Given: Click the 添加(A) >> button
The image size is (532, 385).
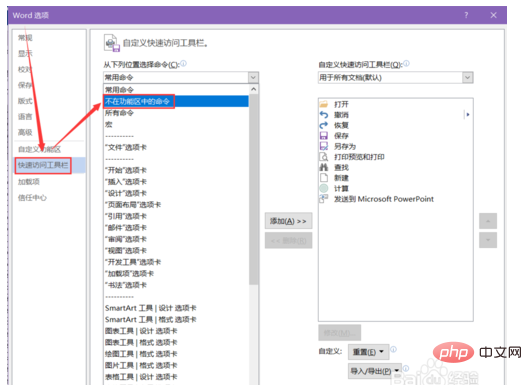Looking at the screenshot, I should tap(288, 221).
